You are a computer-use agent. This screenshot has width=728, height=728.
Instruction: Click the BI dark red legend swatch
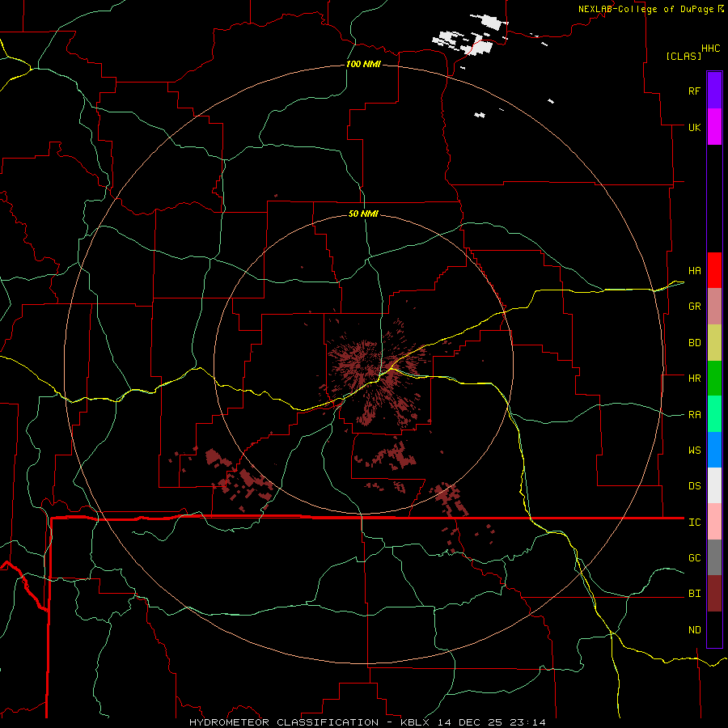(714, 594)
